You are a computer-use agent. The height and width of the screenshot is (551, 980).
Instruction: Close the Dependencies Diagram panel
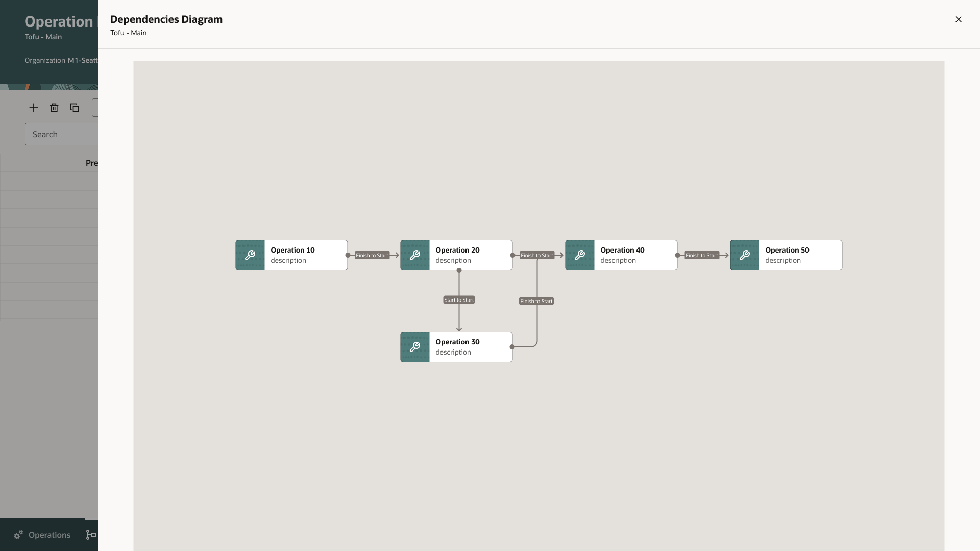click(x=959, y=19)
